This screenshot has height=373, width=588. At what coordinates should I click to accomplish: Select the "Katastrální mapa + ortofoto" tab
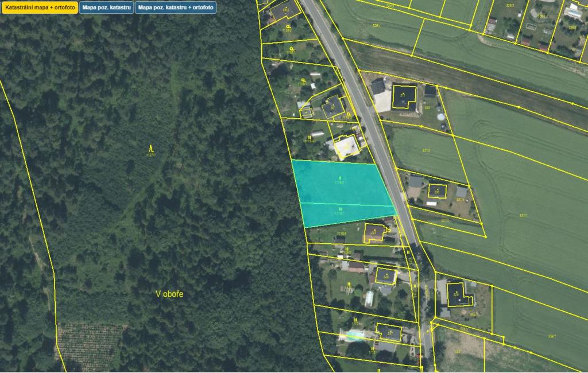[x=40, y=7]
